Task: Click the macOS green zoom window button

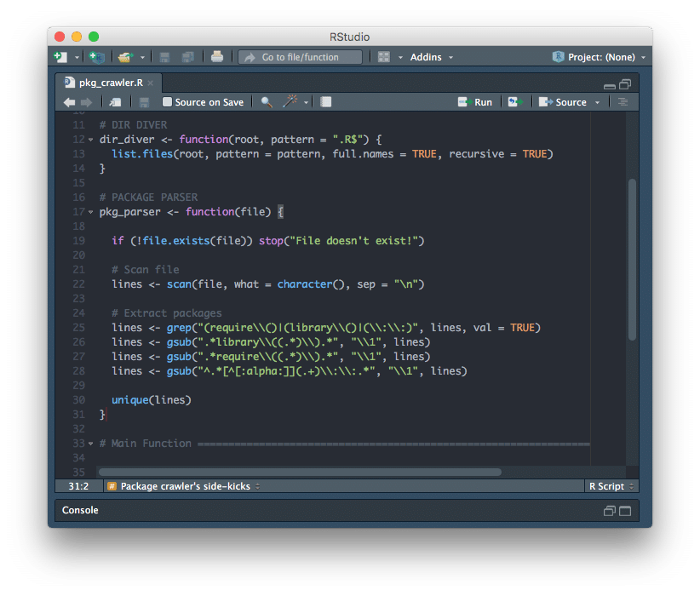Action: click(94, 37)
